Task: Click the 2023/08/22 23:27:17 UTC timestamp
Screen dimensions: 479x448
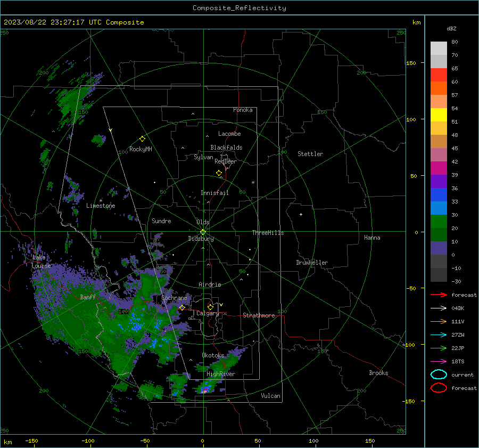Action: click(x=73, y=22)
